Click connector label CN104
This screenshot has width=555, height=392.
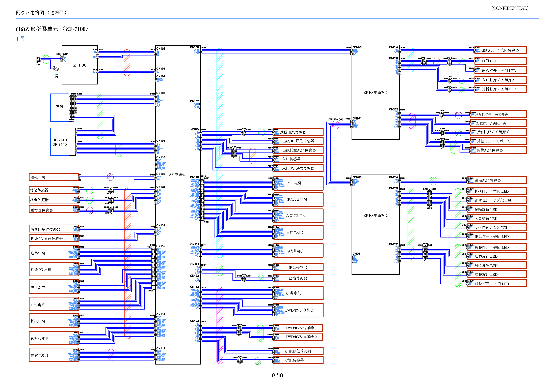pyautogui.click(x=161, y=76)
